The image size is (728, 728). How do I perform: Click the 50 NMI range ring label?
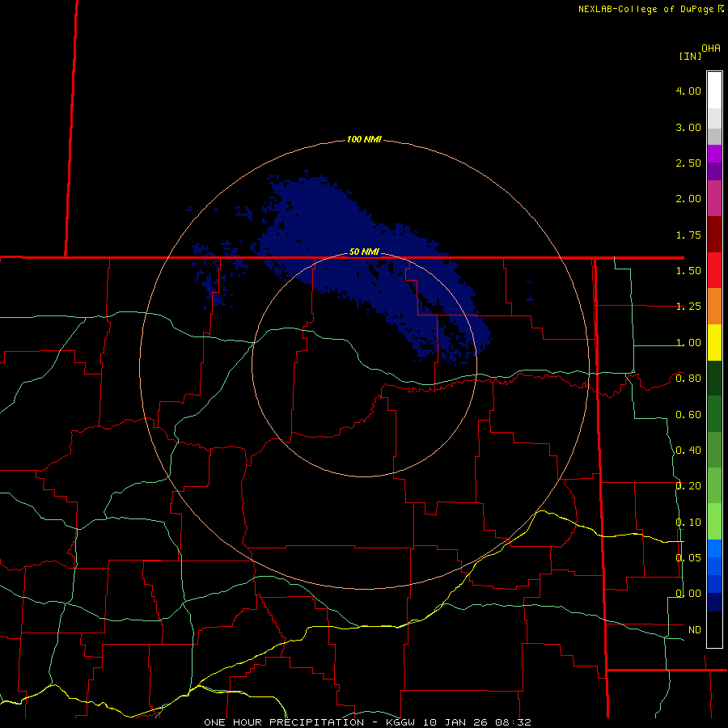point(364,252)
